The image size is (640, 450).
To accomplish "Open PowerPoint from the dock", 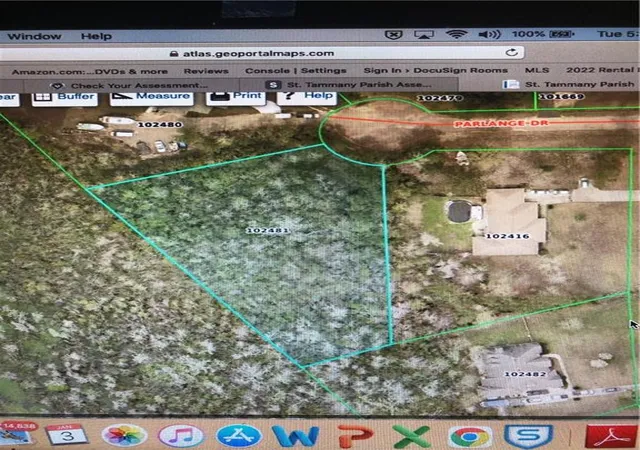I will [x=355, y=436].
